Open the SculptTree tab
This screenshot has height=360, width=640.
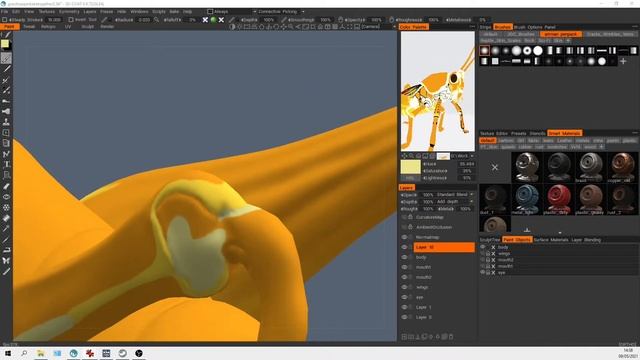coord(490,240)
